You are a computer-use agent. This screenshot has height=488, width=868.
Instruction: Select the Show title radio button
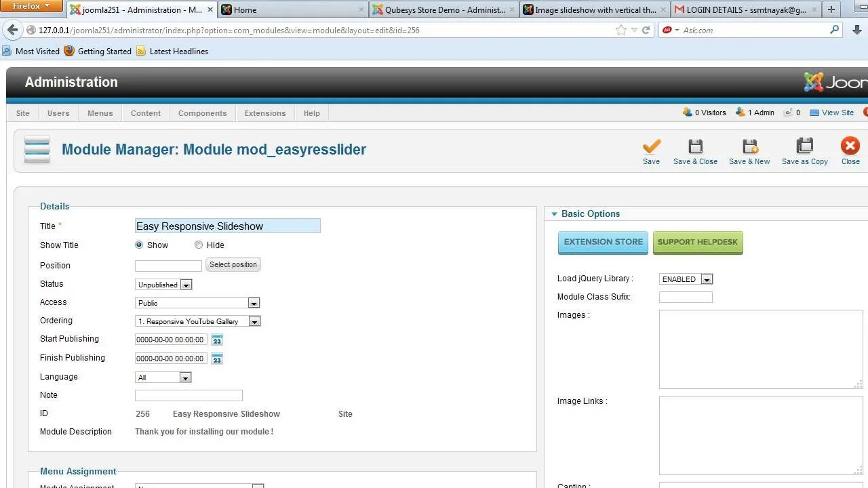[139, 245]
